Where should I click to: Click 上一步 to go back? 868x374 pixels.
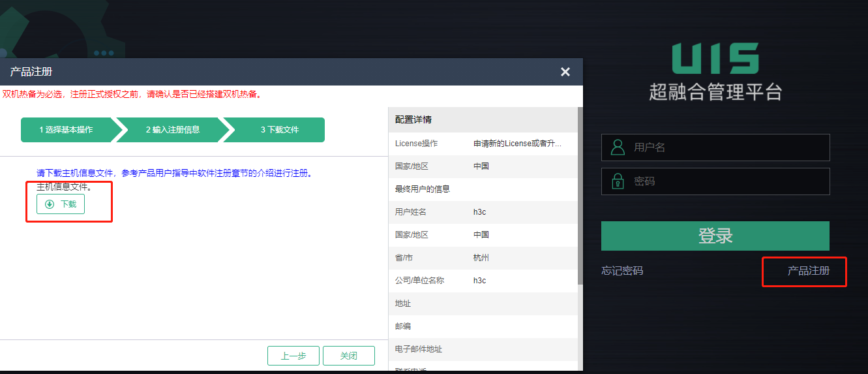293,356
